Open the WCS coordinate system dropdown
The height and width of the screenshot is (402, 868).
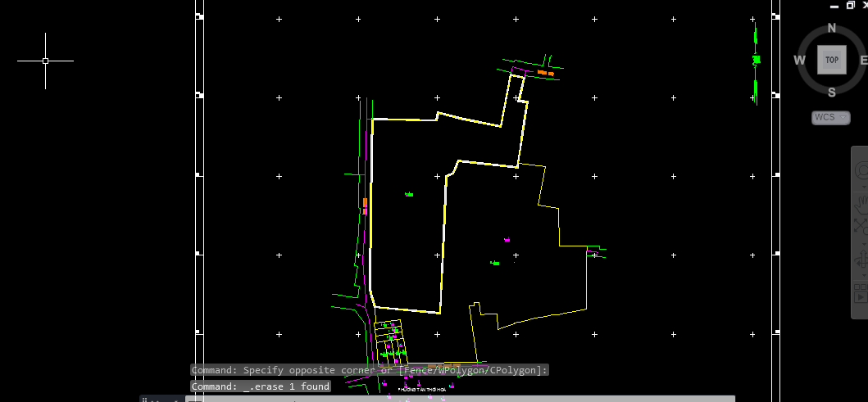coord(830,117)
